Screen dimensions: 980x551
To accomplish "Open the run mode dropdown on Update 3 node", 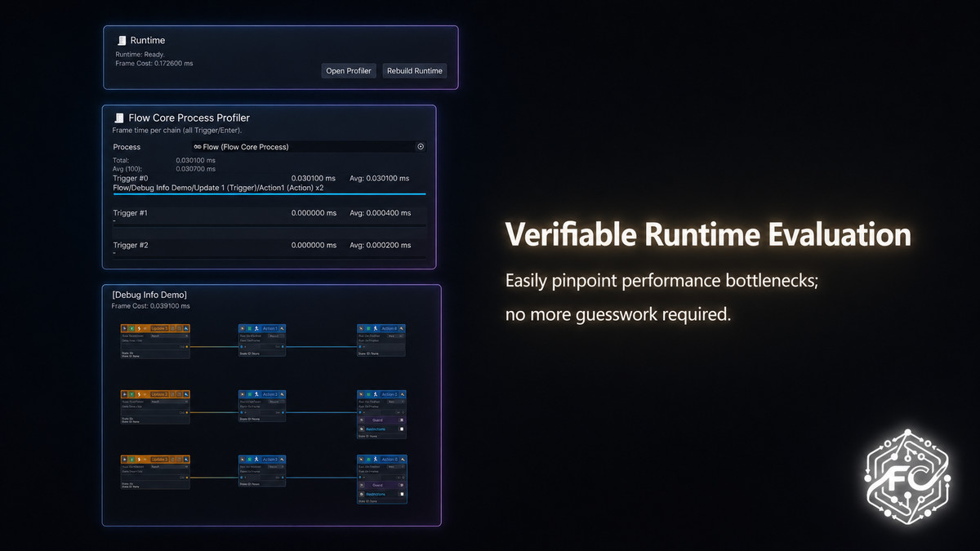I will click(169, 467).
